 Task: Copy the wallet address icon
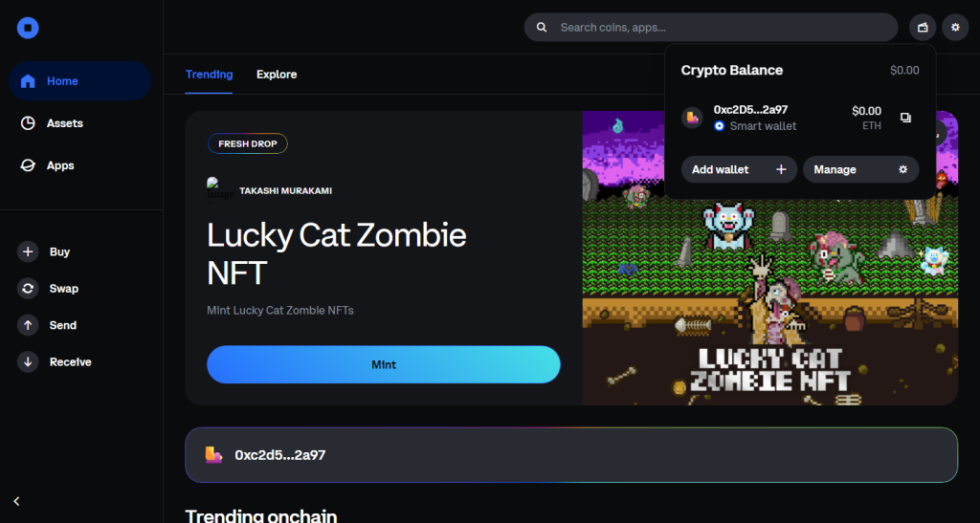coord(905,118)
